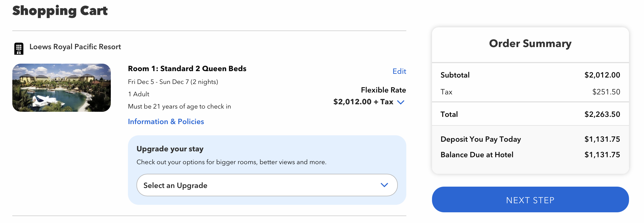The width and height of the screenshot is (644, 223).
Task: Click the $2,012.00 + Tax price
Action: point(363,102)
